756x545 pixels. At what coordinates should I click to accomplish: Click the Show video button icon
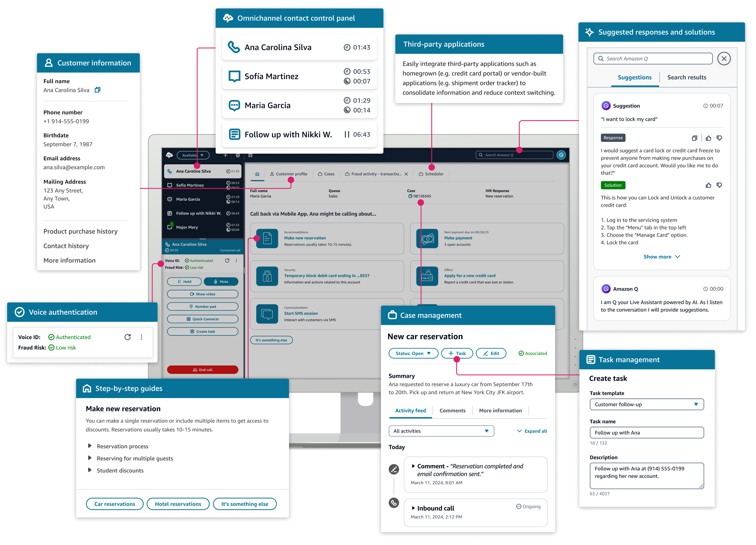pyautogui.click(x=192, y=294)
